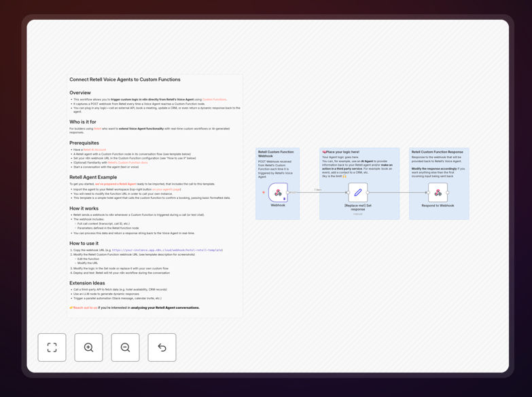Open the Retell AI Account link
This screenshot has height=397, width=532.
(x=94, y=149)
